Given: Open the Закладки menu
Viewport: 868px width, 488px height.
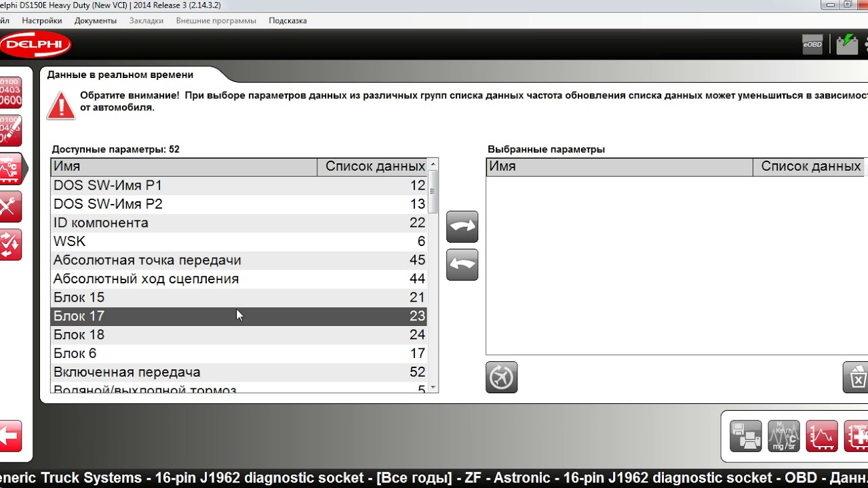Looking at the screenshot, I should click(146, 20).
